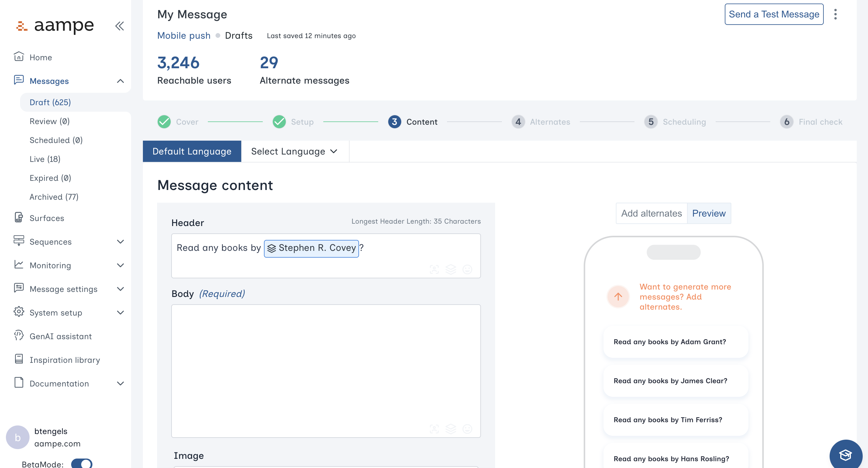Open the Header emoji picker
868x468 pixels.
click(x=467, y=269)
